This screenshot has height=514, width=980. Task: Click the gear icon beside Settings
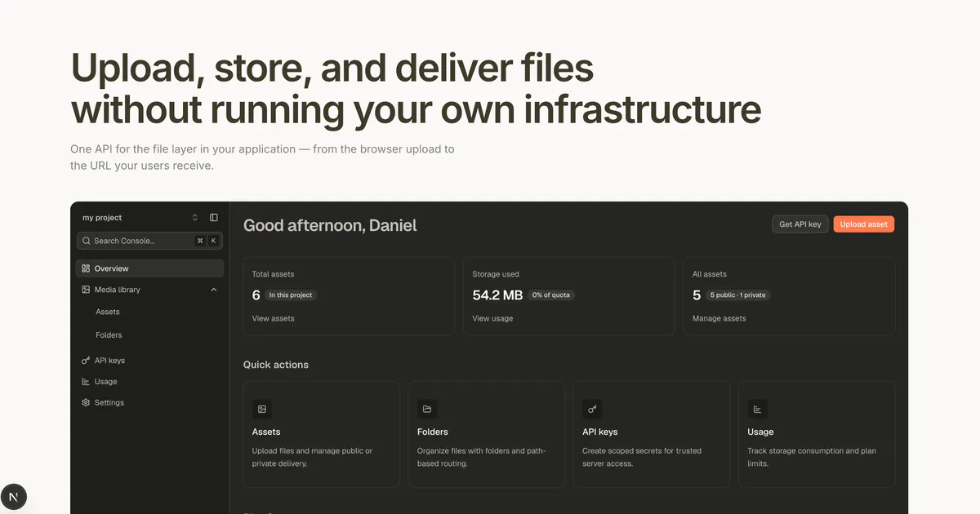[x=86, y=403]
